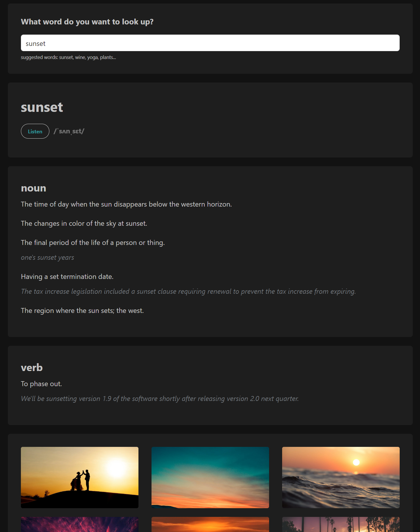This screenshot has width=420, height=532.
Task: Open the palm trees sunset photo
Action: point(341,524)
